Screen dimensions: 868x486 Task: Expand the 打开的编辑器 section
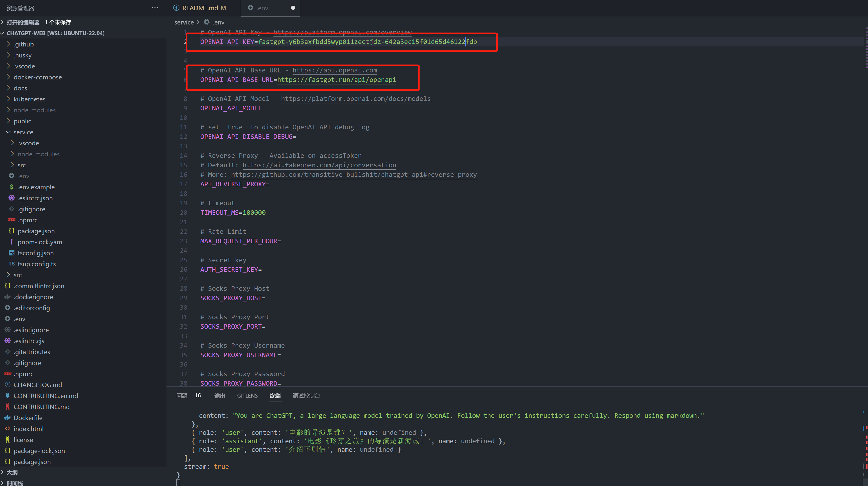[23, 22]
